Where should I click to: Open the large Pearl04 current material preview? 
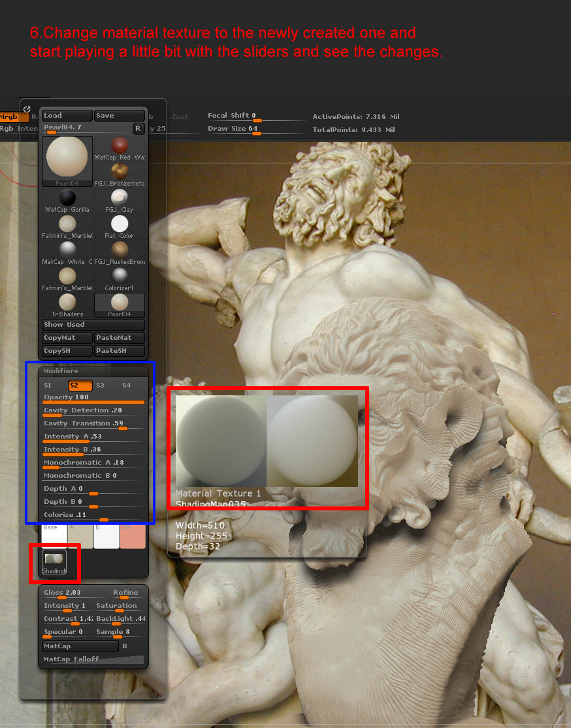click(67, 161)
